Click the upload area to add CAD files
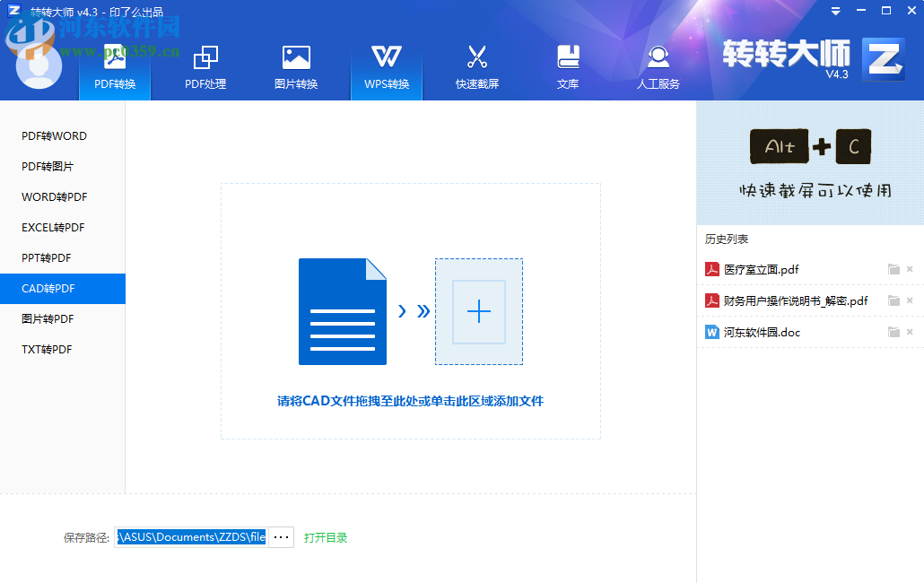Screen dimensions: 924x583 click(410, 311)
